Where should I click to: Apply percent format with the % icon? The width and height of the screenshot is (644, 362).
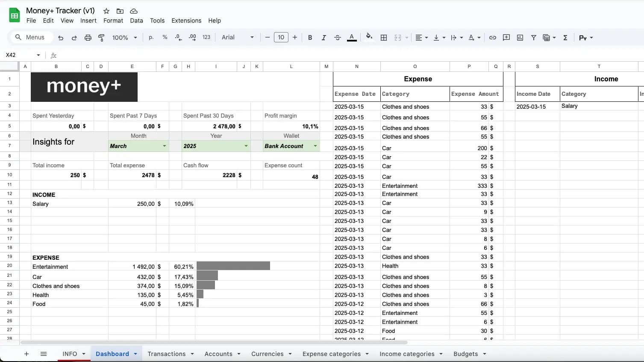[165, 38]
